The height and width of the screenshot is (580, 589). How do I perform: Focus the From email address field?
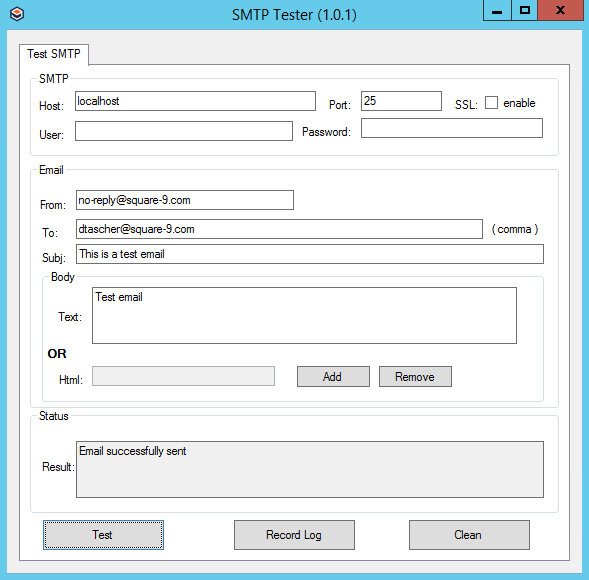coord(185,200)
